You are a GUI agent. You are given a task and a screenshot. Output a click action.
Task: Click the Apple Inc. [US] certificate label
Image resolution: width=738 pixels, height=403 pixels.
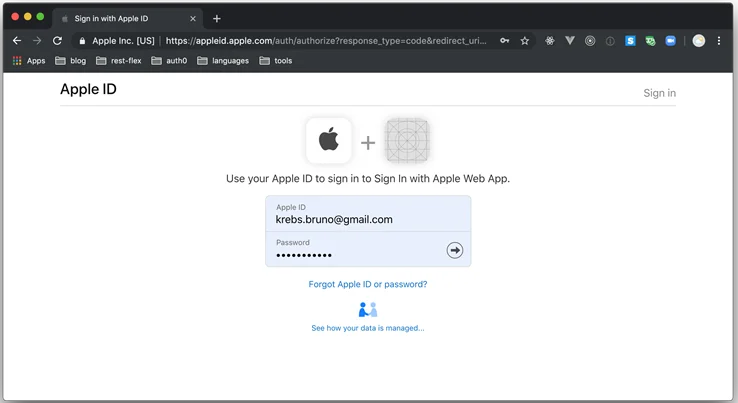coord(123,41)
